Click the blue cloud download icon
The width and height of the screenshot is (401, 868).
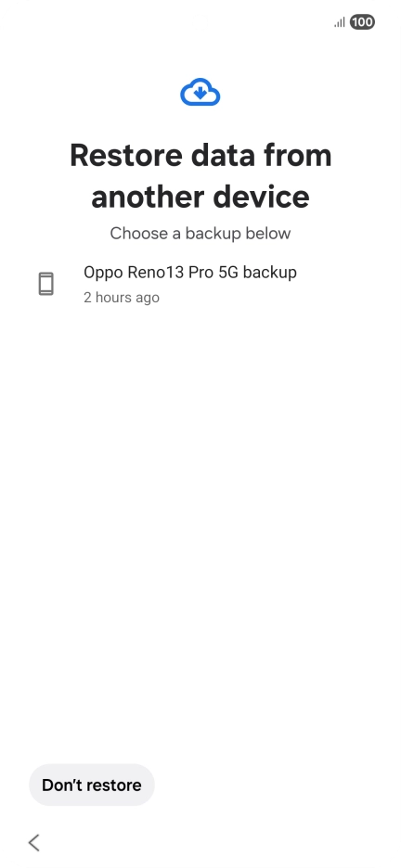[x=200, y=92]
